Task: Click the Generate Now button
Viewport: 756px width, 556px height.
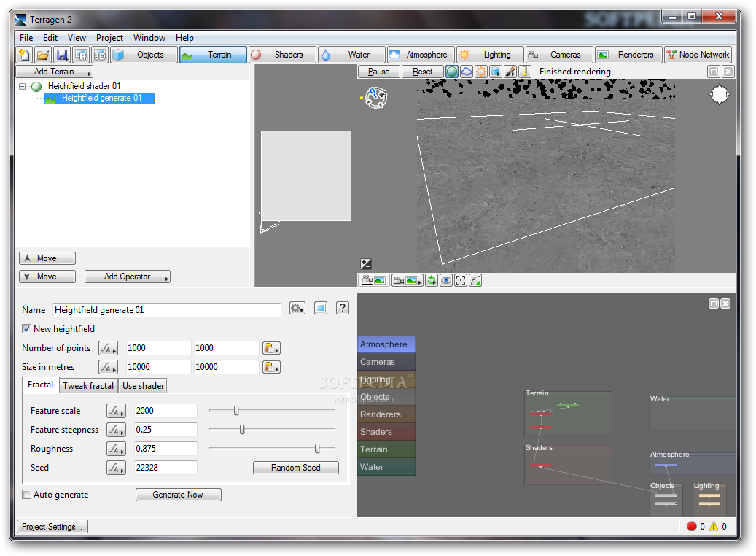Action: tap(179, 495)
